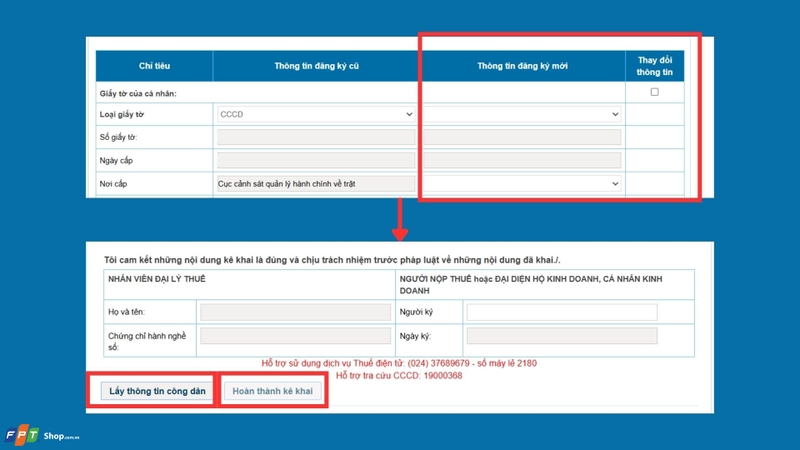
Task: Click the 'Ngày ký' input field
Action: coord(562,336)
